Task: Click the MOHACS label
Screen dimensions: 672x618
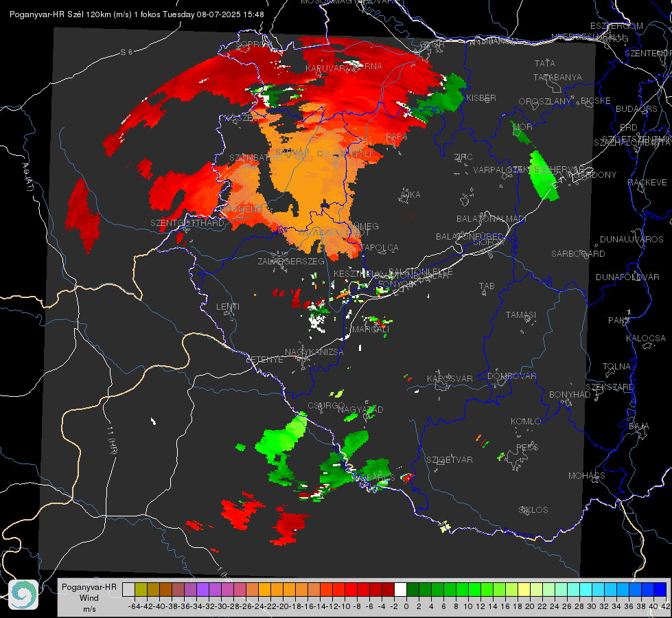Action: click(x=587, y=476)
